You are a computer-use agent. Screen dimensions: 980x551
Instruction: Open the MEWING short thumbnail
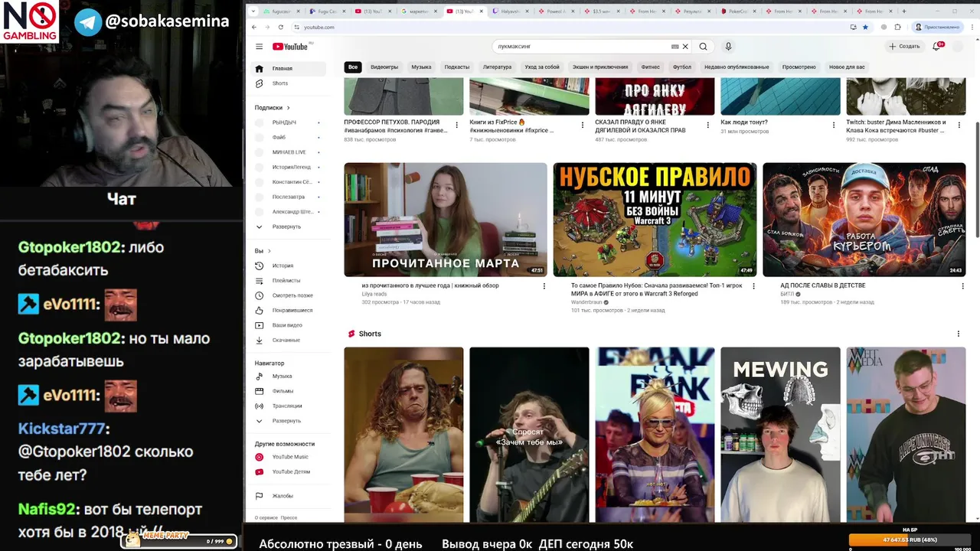tap(780, 435)
